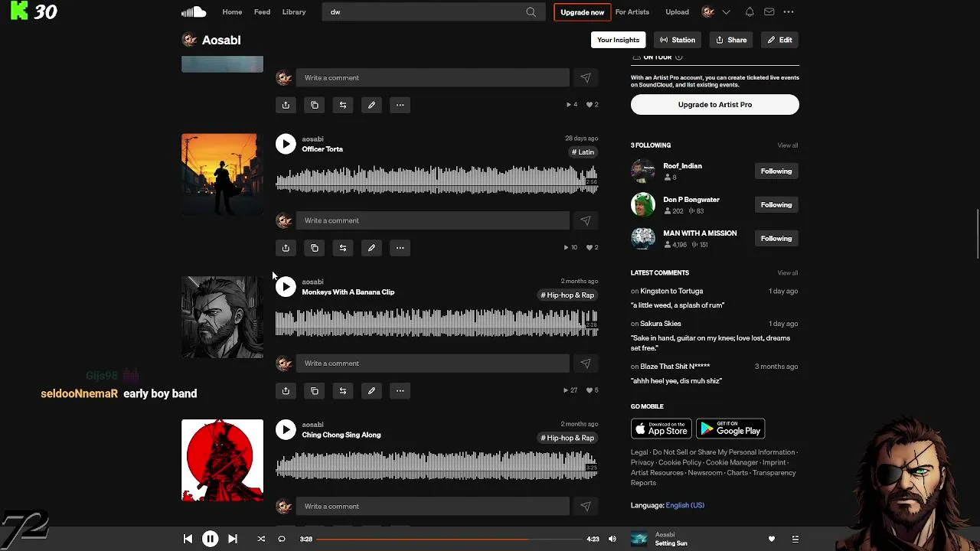The image size is (980, 551).
Task: Edit Monkeys With A Banana Clip
Action: click(x=371, y=391)
